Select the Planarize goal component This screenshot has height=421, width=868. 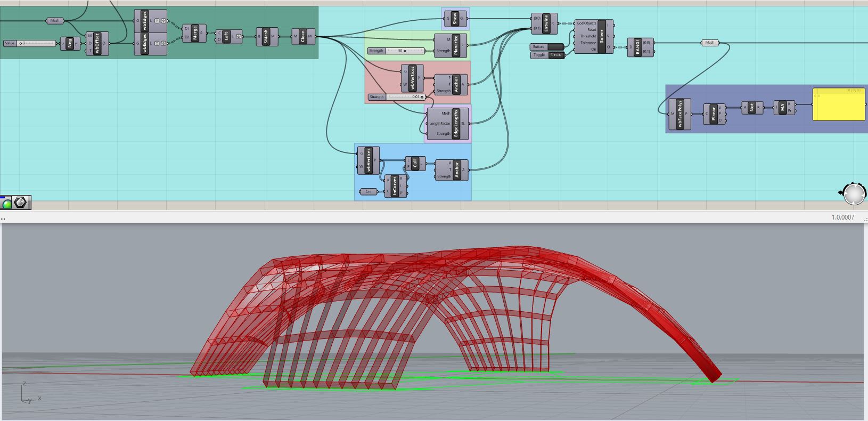tap(452, 45)
